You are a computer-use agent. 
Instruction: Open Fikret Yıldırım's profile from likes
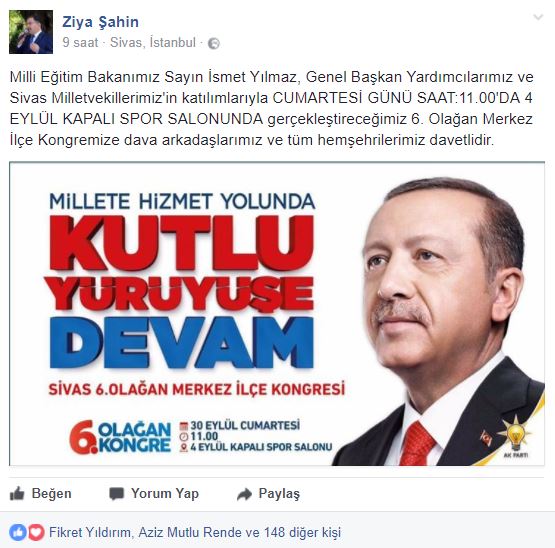(x=90, y=532)
